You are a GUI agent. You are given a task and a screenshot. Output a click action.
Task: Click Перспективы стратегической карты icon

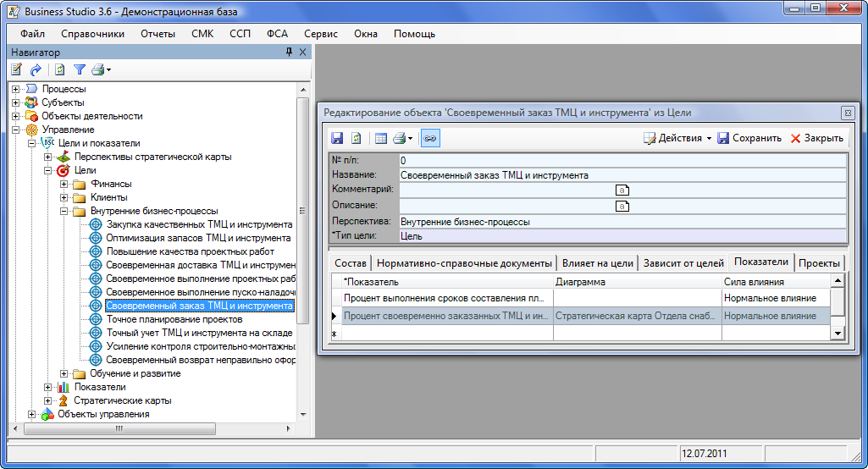click(x=64, y=157)
